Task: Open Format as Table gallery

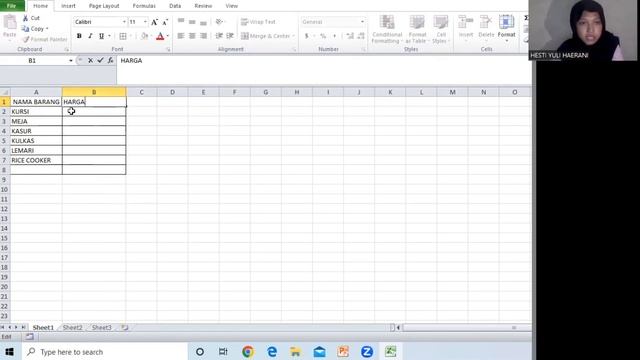Action: pyautogui.click(x=417, y=29)
